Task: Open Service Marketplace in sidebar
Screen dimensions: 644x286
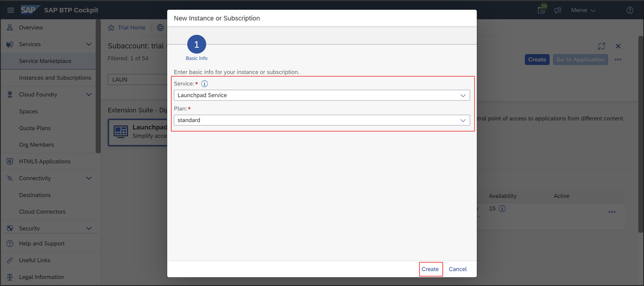Action: tap(45, 61)
